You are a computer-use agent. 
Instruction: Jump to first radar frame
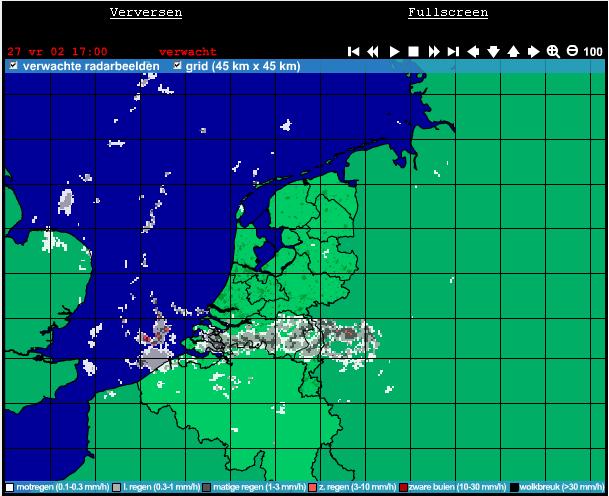click(x=353, y=52)
